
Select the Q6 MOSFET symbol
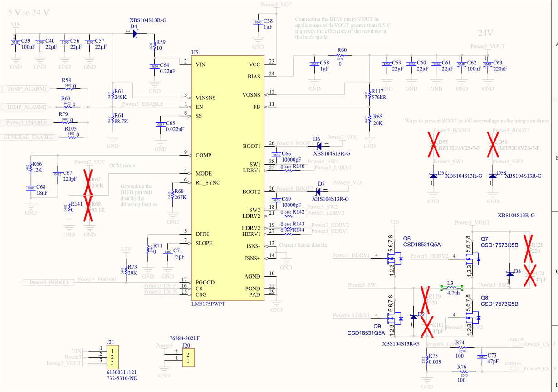click(394, 260)
